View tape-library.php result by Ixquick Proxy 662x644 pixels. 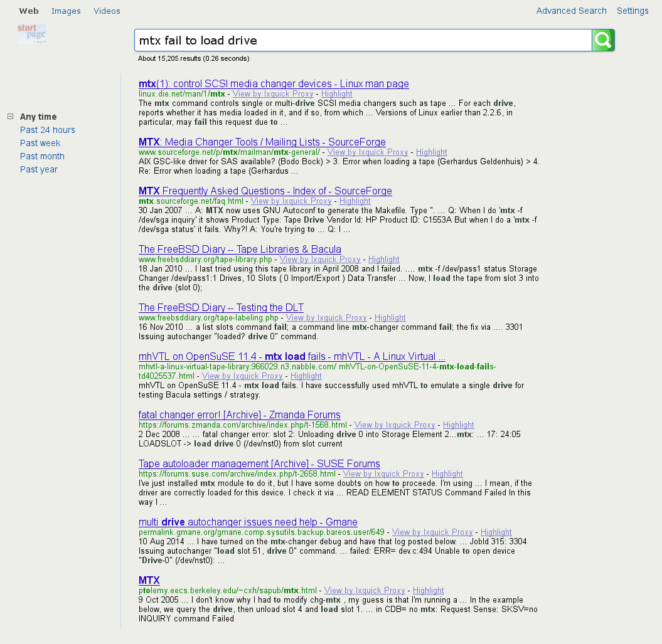[320, 259]
